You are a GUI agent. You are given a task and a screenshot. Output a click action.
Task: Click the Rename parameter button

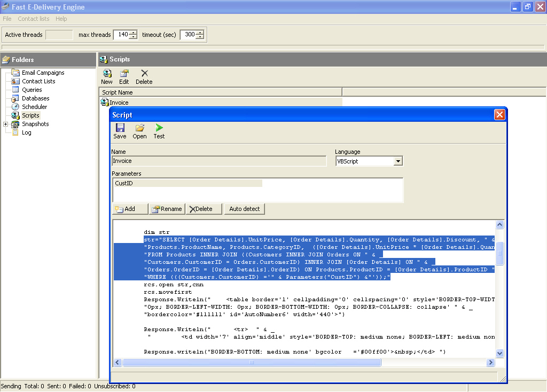167,209
